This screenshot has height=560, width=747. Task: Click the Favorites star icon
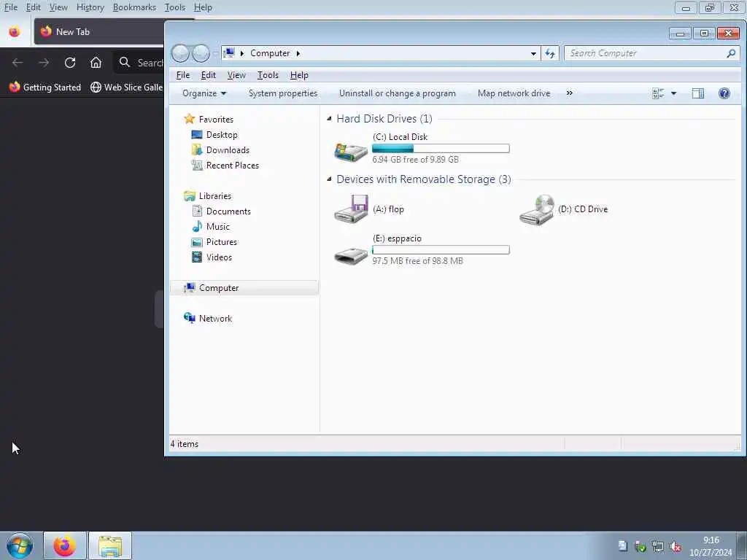[190, 119]
